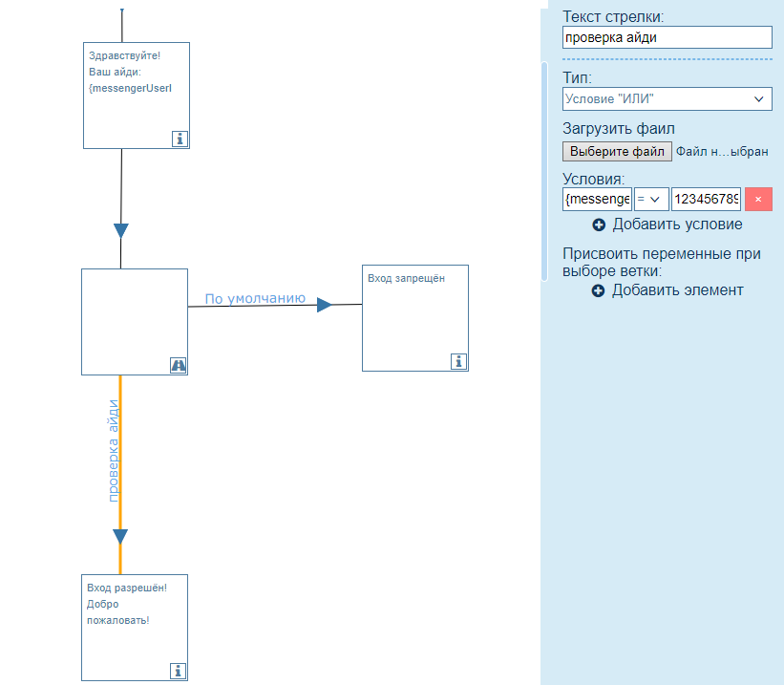Click the {messenger variable condition field

[x=597, y=200]
